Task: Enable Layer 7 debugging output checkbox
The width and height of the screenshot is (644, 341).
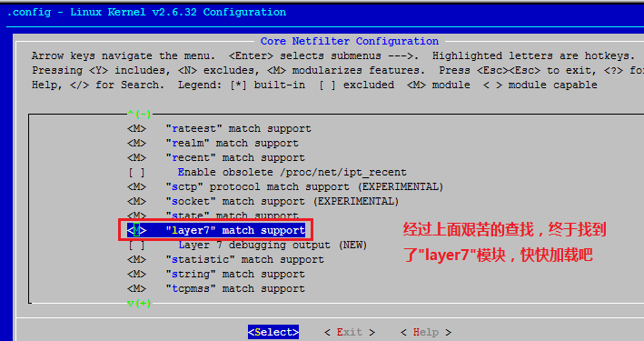Action: point(136,246)
